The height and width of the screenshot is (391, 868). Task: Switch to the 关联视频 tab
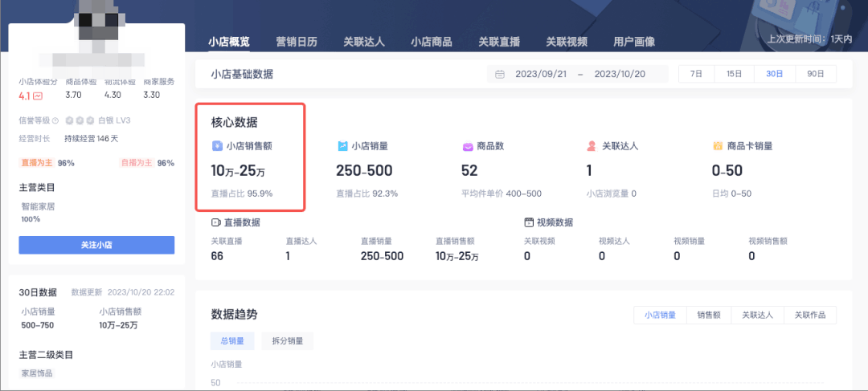pyautogui.click(x=567, y=42)
